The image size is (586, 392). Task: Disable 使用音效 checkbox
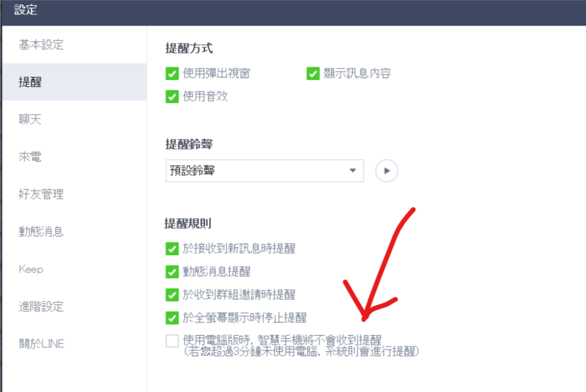tap(172, 97)
